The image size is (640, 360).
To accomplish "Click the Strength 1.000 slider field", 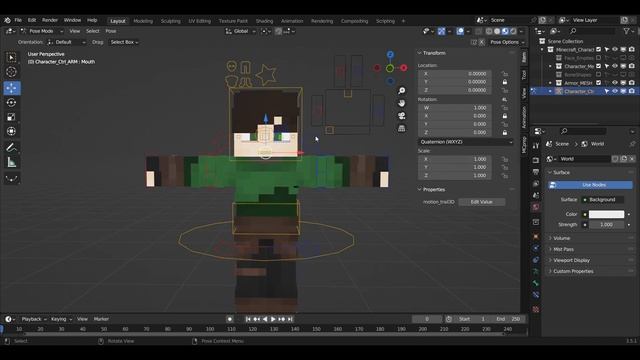I will (x=606, y=225).
